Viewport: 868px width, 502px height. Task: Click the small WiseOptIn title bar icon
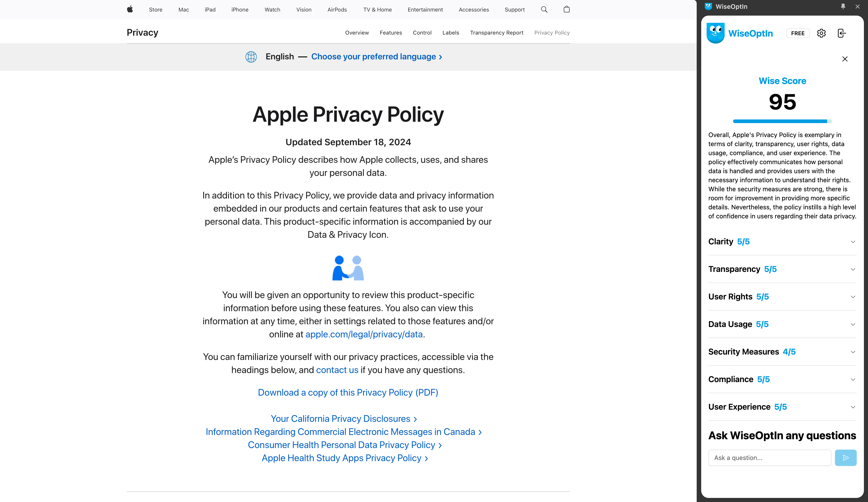click(708, 6)
